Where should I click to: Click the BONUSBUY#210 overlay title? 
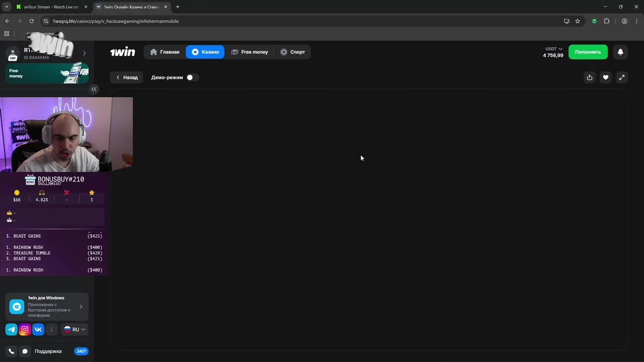tap(61, 179)
